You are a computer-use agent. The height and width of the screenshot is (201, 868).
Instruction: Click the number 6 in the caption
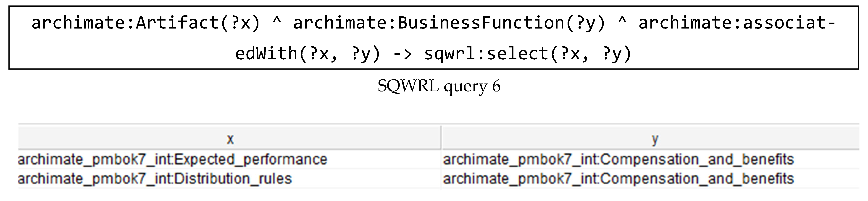(496, 86)
